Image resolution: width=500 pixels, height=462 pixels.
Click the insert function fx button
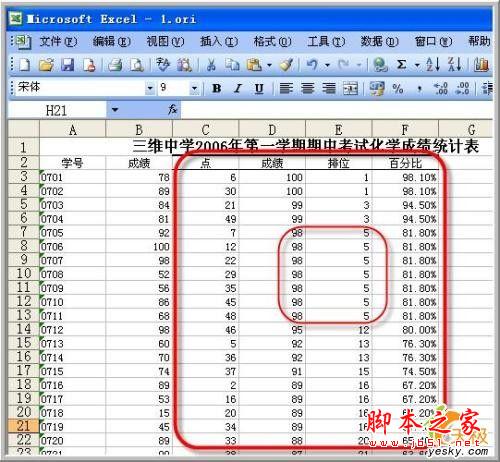click(x=172, y=109)
